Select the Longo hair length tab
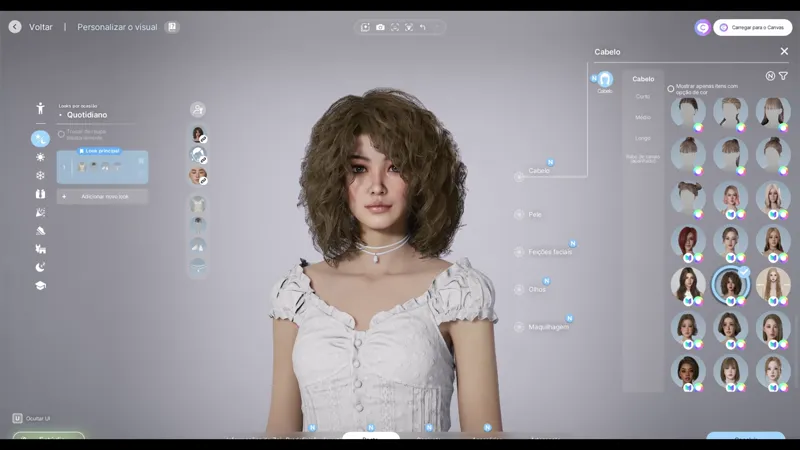The image size is (800, 450). click(643, 138)
